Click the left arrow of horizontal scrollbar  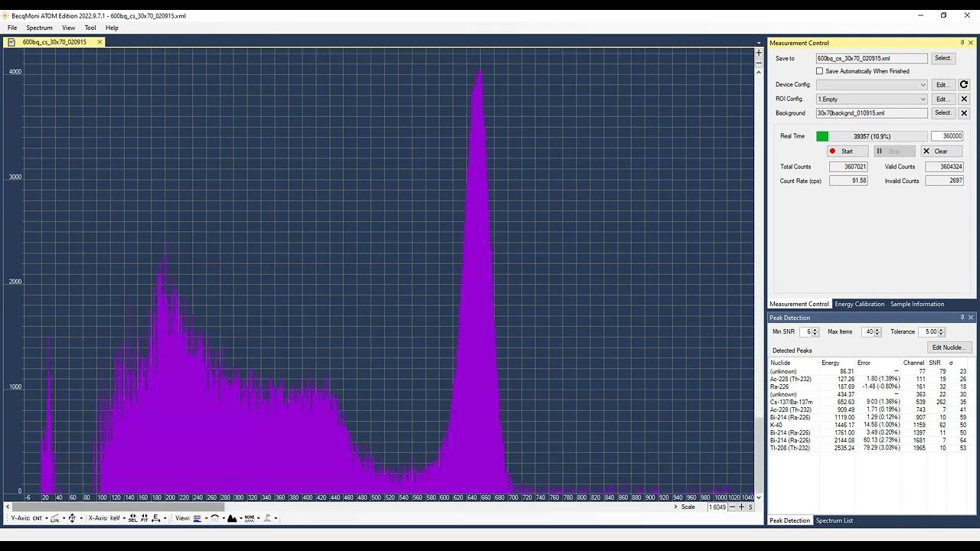pos(8,507)
